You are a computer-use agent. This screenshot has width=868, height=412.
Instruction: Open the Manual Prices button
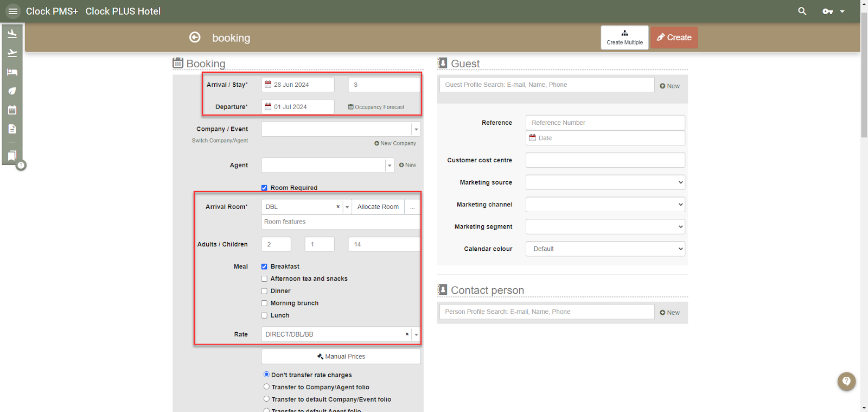341,357
